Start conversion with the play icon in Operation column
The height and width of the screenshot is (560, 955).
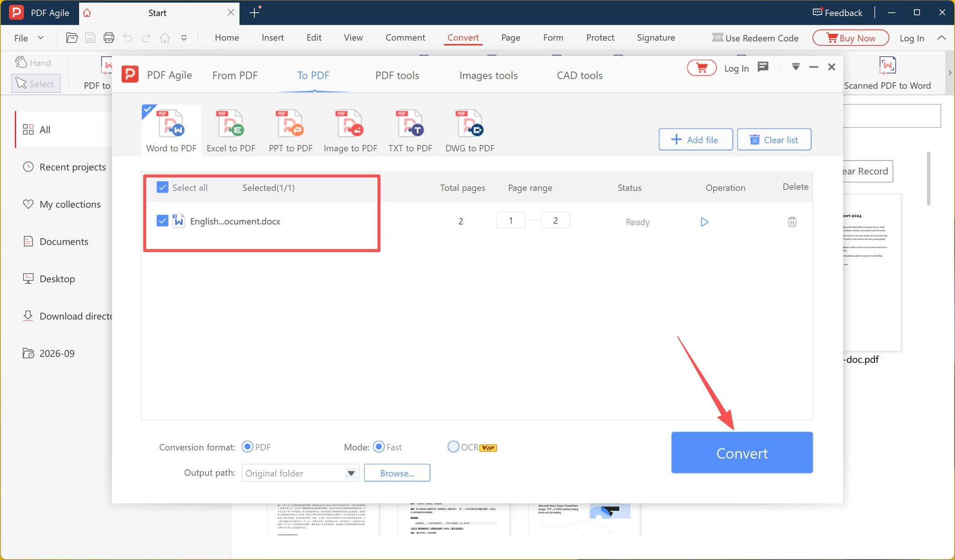pyautogui.click(x=704, y=222)
